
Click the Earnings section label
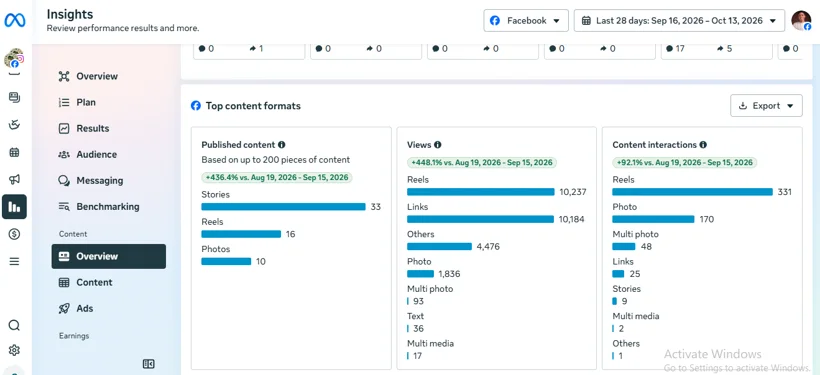click(74, 336)
